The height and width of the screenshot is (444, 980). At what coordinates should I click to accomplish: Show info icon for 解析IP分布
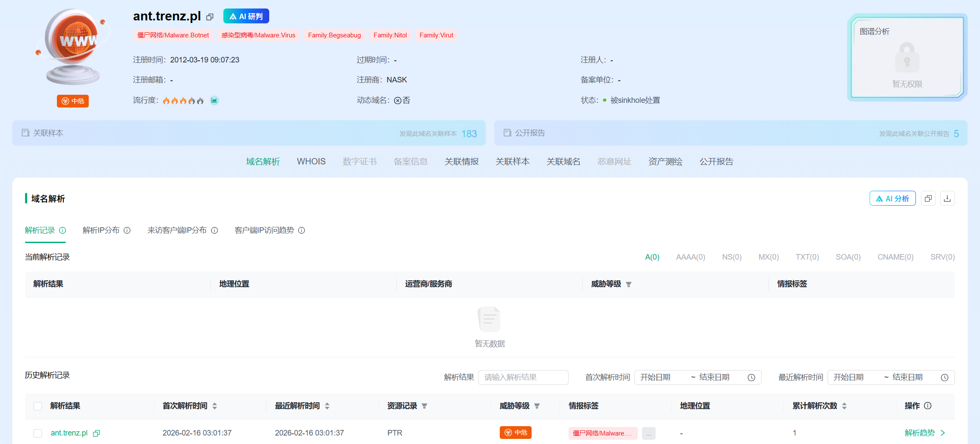(127, 230)
